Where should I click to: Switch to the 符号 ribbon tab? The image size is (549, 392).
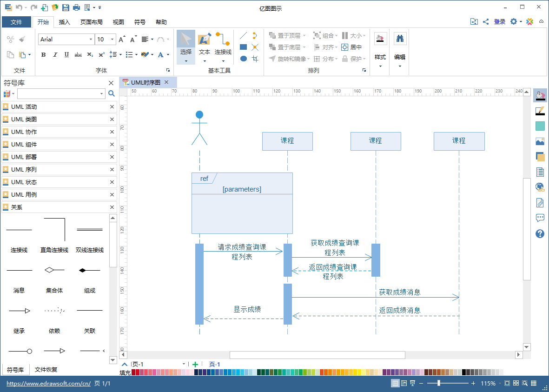pyautogui.click(x=140, y=22)
